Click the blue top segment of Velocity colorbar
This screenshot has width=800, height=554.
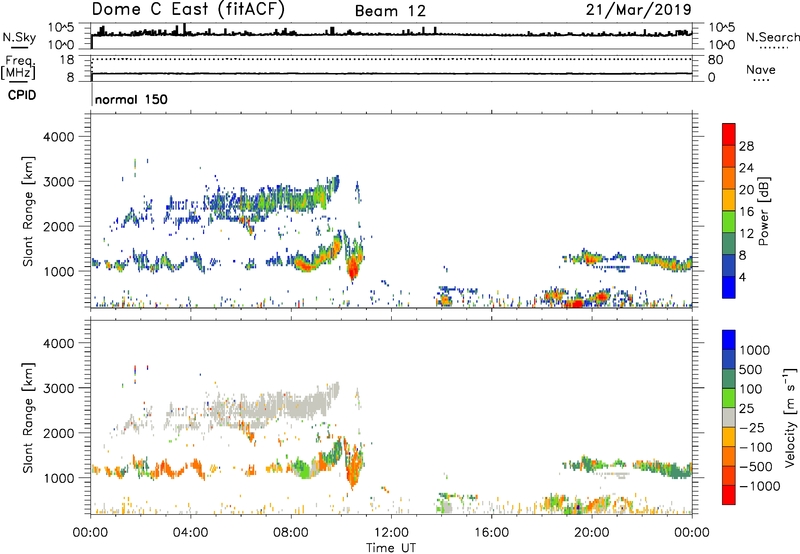pos(729,340)
